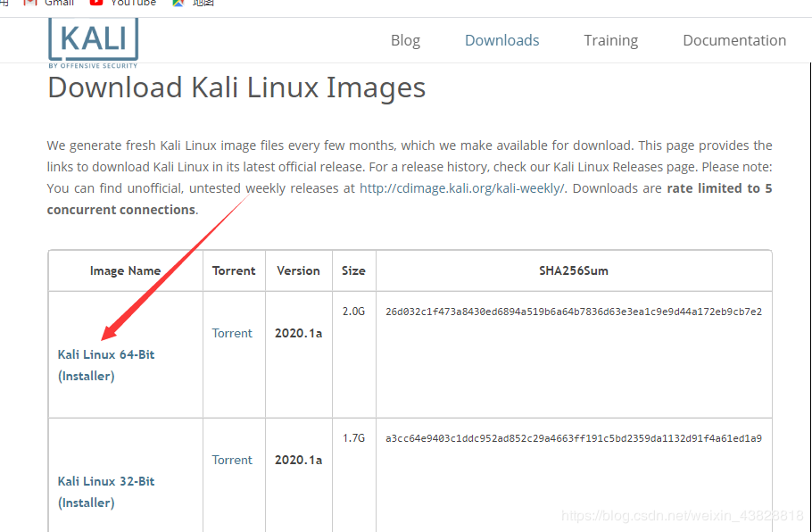Click the 1.7G size value
The width and height of the screenshot is (812, 532).
(x=353, y=438)
